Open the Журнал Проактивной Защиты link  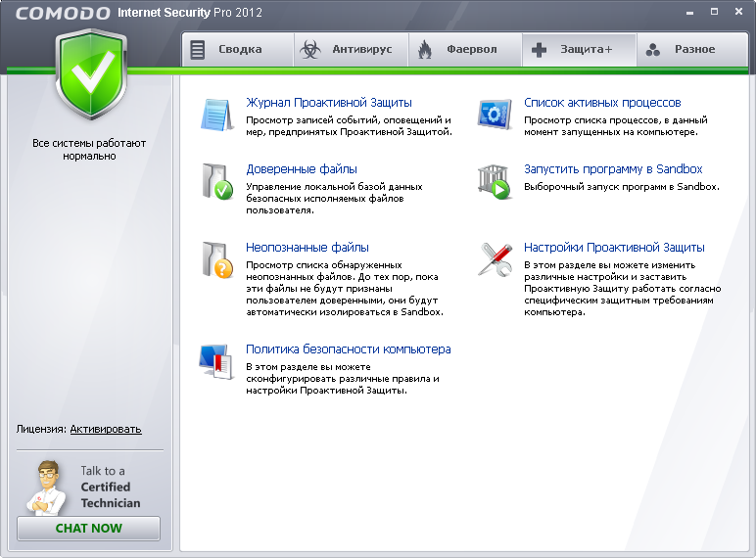click(x=328, y=103)
